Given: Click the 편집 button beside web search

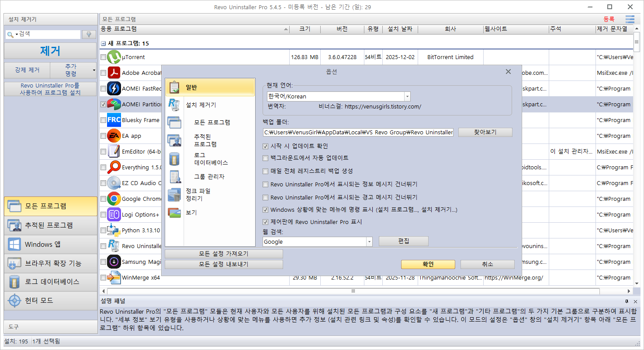Looking at the screenshot, I should coord(403,241).
